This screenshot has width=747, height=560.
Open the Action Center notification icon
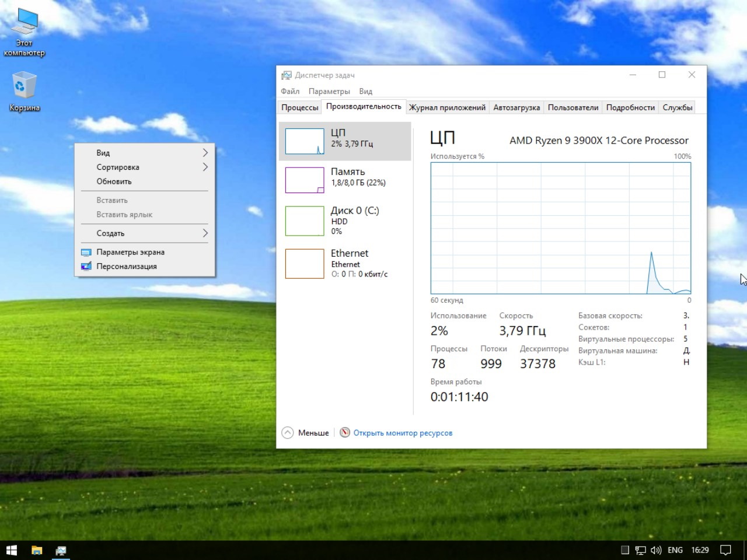pyautogui.click(x=725, y=550)
